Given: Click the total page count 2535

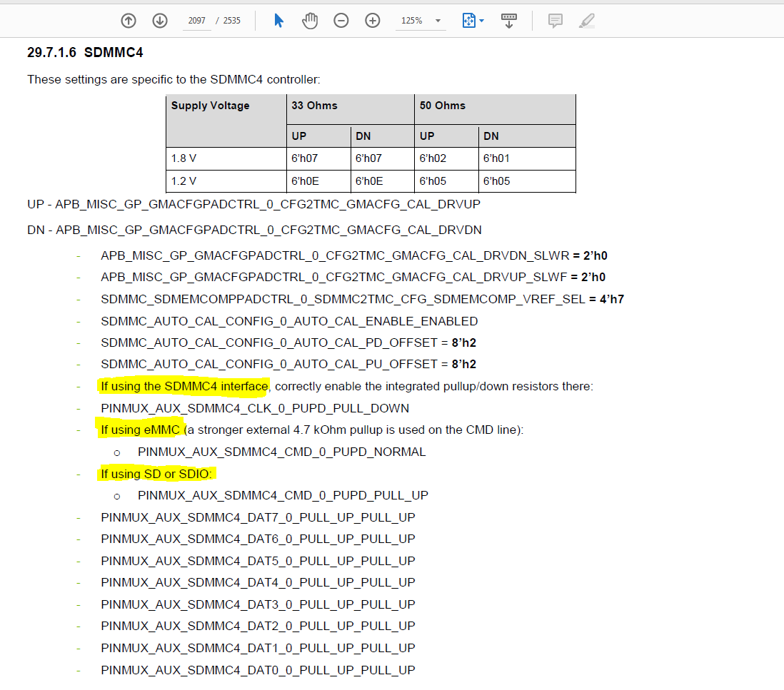Looking at the screenshot, I should 231,21.
